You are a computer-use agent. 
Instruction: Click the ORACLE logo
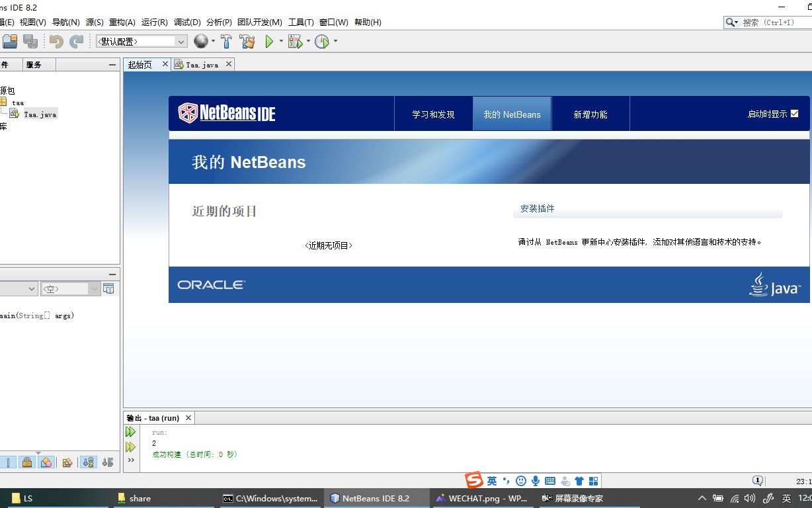click(211, 284)
